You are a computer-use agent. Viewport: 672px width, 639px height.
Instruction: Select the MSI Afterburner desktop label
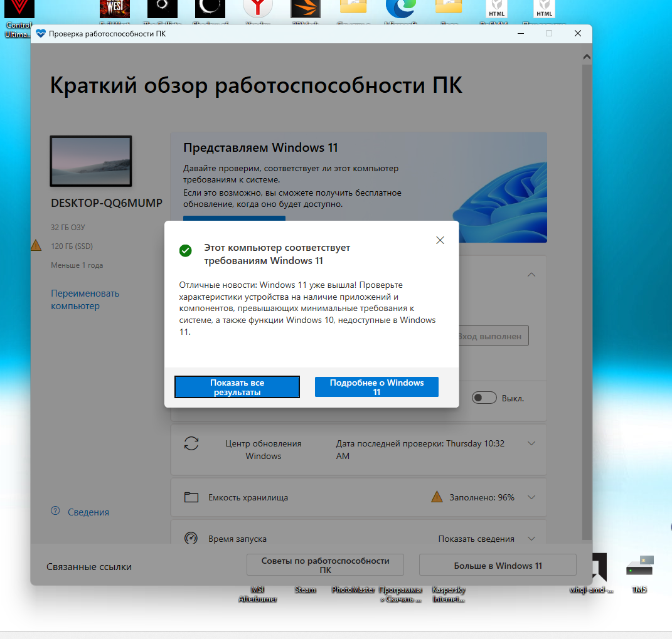pos(258,594)
